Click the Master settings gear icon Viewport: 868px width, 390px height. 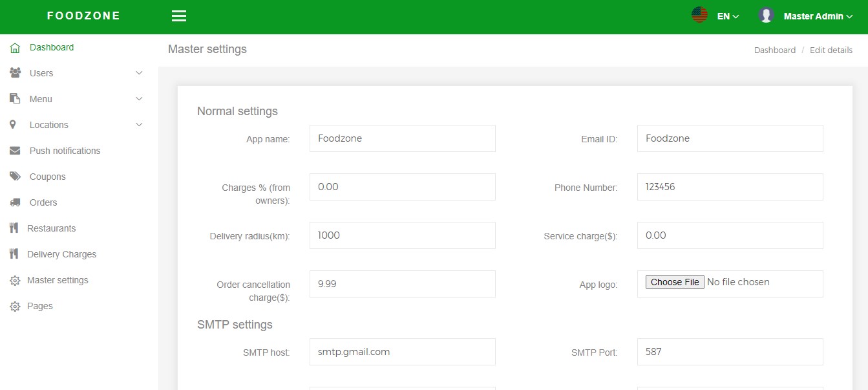tap(15, 281)
